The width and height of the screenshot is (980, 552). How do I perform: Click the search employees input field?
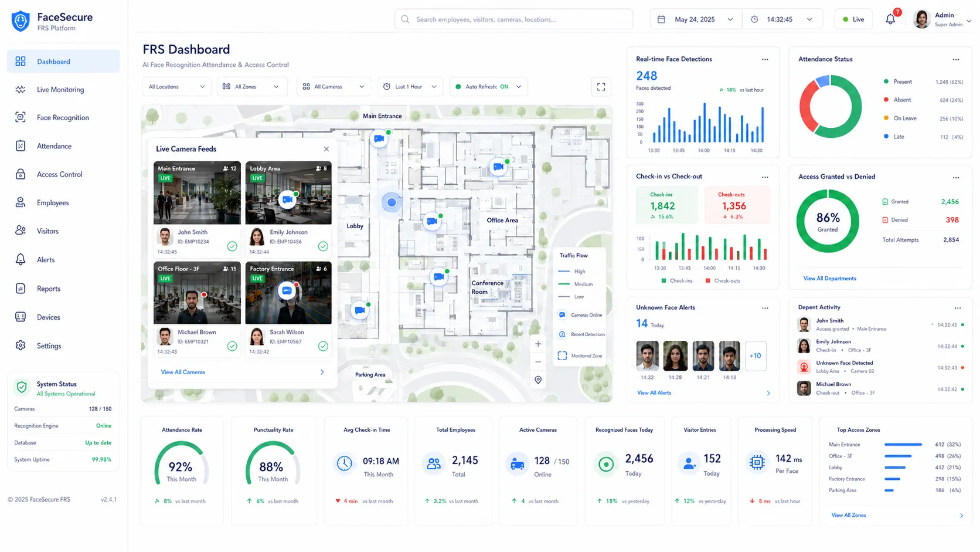(513, 19)
